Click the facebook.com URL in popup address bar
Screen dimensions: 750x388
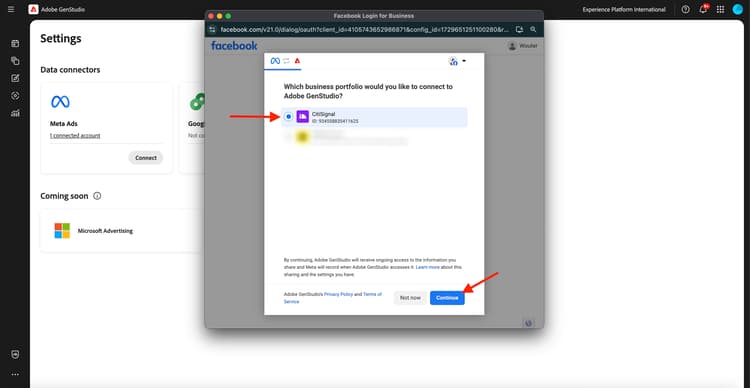pyautogui.click(x=364, y=30)
